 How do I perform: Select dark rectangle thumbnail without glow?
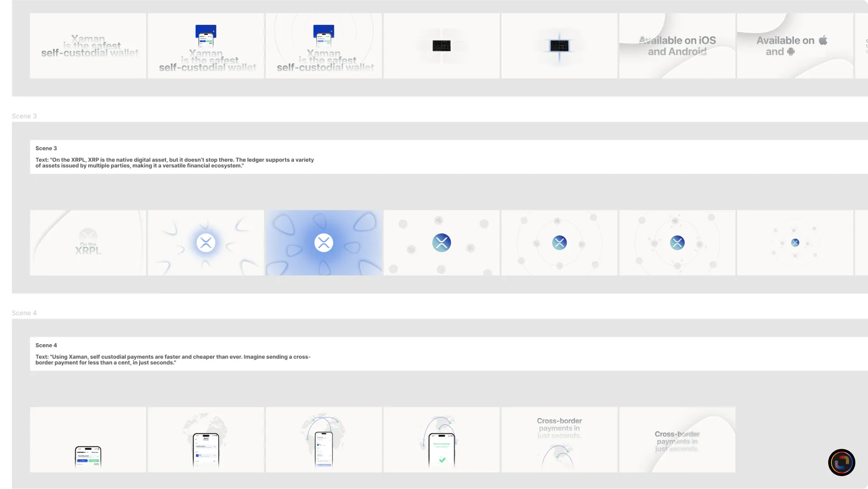[x=442, y=46]
